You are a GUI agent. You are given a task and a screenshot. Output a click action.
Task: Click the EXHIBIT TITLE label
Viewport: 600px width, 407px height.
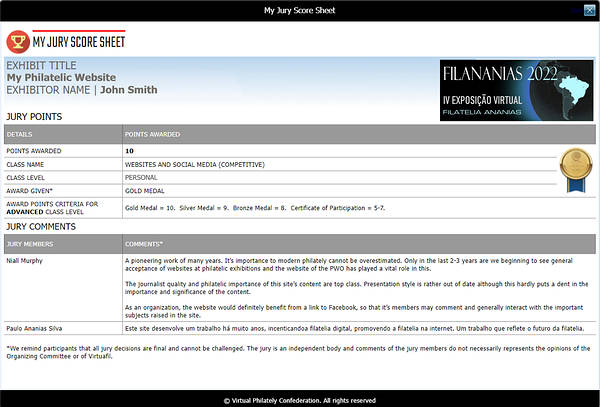click(41, 65)
